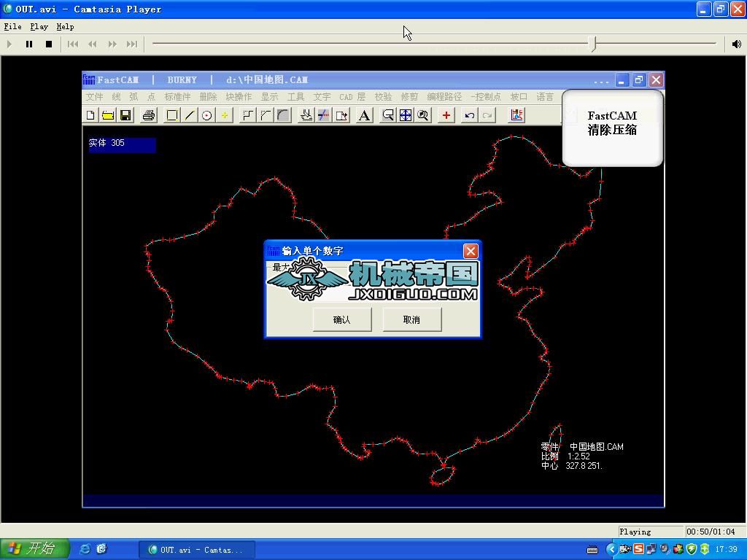
Task: Pause the video playback
Action: pyautogui.click(x=29, y=44)
